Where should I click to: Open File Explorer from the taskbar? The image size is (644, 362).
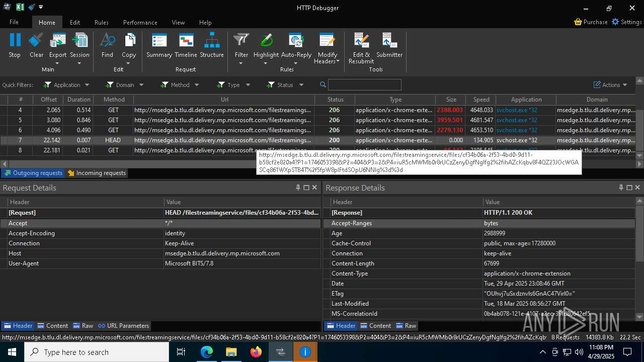tap(231, 352)
